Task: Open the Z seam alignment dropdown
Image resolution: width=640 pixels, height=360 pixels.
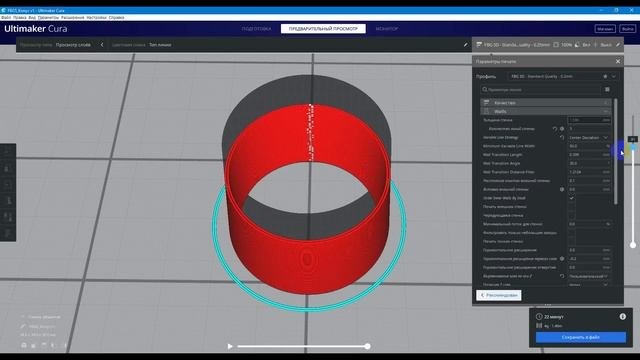Action: pos(589,276)
